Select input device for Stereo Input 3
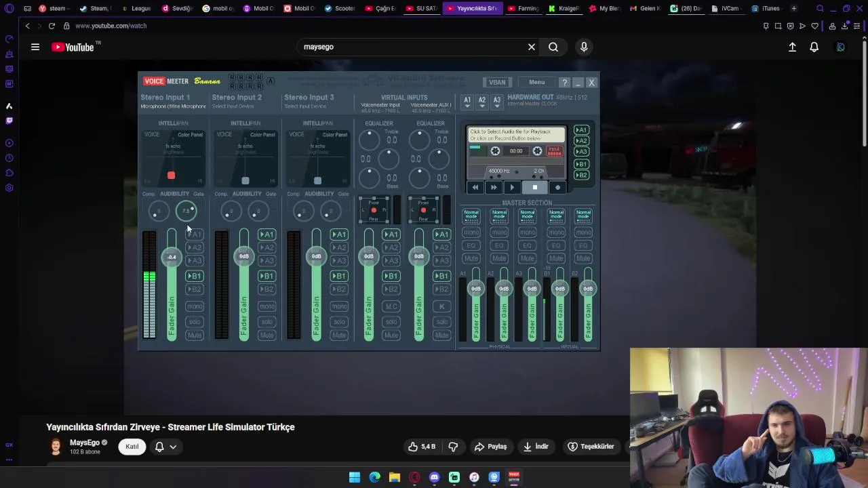The image size is (868, 488). 305,106
